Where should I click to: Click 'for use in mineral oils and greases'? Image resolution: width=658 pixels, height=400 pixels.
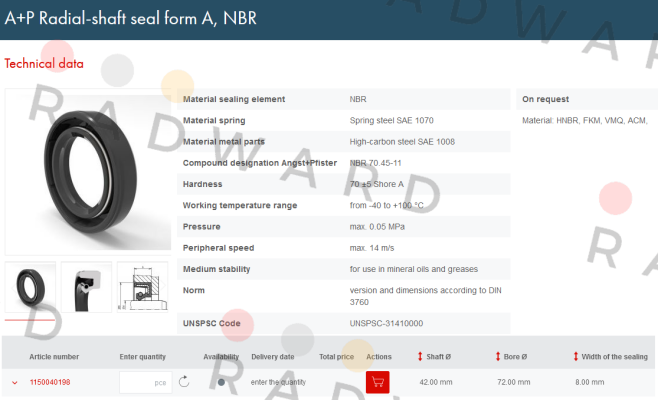414,269
